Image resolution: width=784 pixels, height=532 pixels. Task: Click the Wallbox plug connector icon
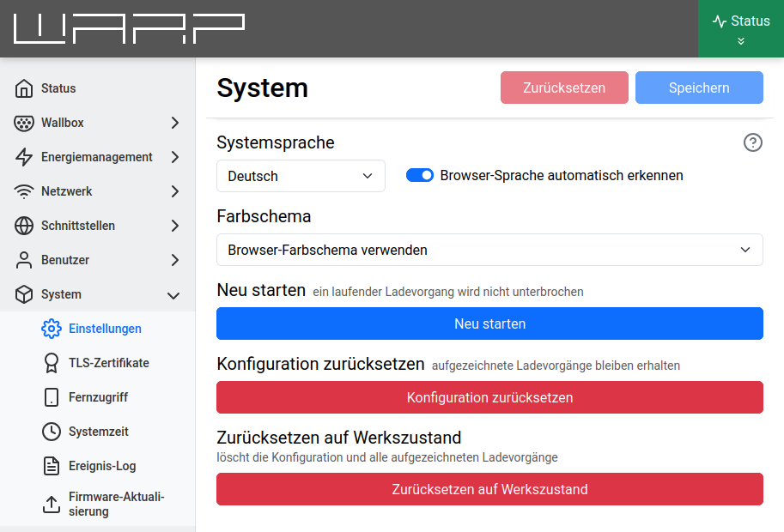click(x=24, y=123)
